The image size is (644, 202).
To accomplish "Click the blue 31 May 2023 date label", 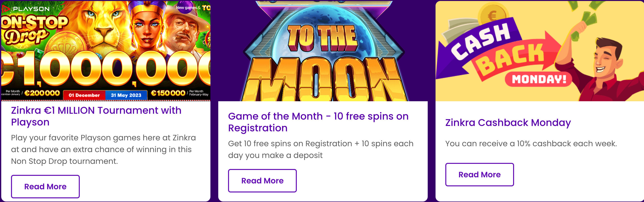I will 126,95.
